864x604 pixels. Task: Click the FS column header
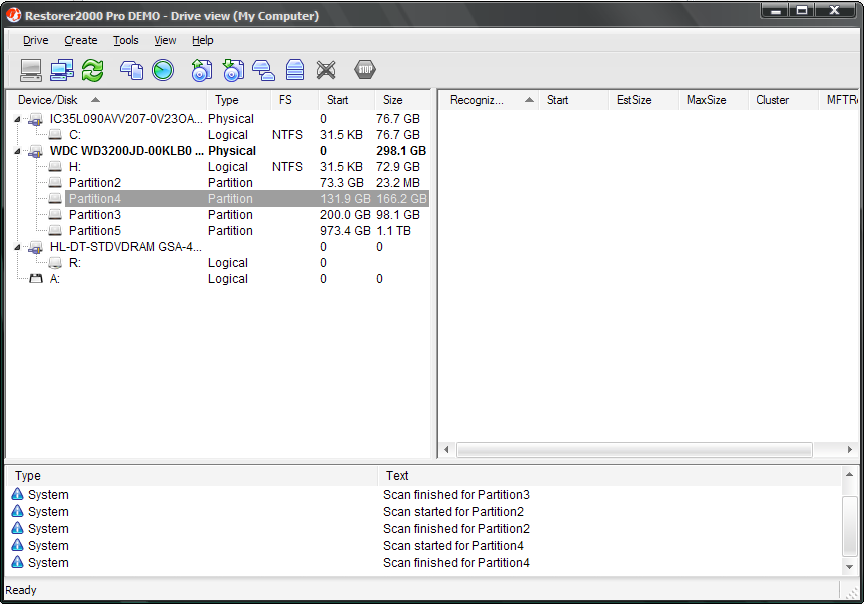click(x=295, y=100)
